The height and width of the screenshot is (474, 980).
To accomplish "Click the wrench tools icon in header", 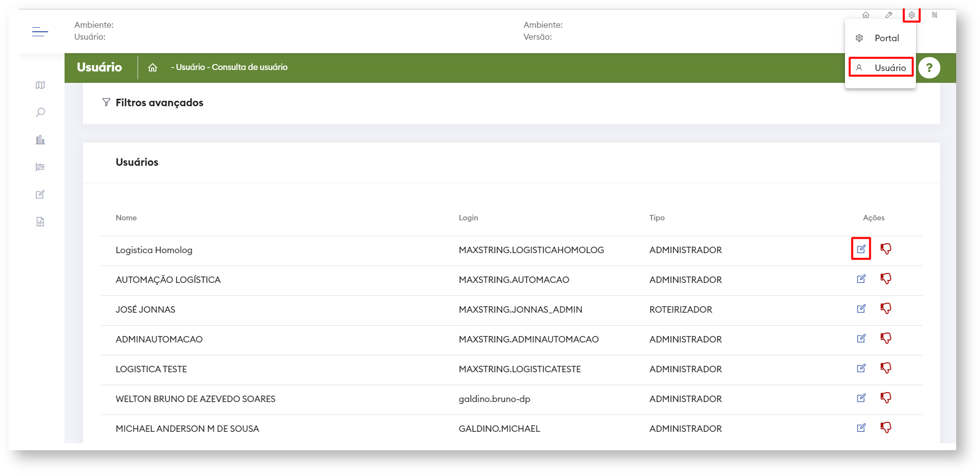I will 889,15.
